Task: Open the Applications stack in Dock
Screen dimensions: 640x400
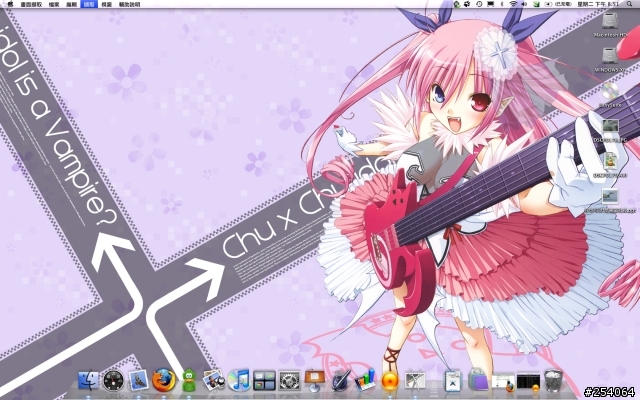Action: 453,381
